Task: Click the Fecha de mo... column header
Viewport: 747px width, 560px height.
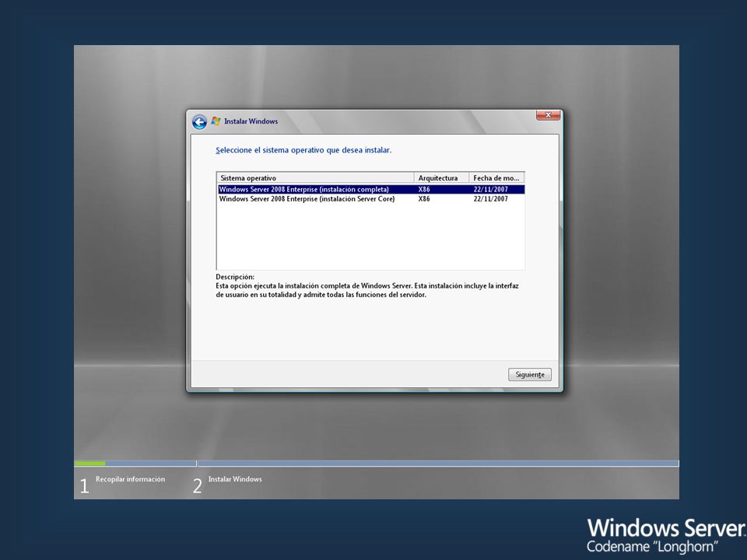Action: (x=496, y=177)
